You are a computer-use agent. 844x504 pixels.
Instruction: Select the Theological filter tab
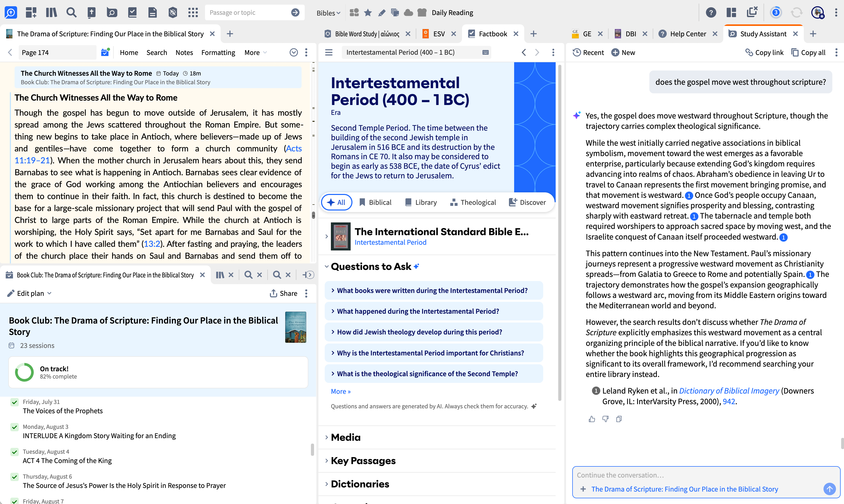[473, 202]
